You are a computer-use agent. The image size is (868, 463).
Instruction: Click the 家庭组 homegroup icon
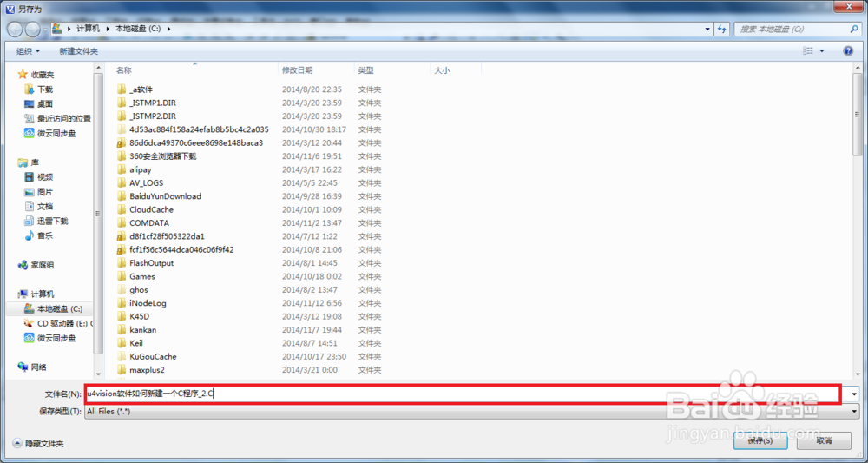coord(23,265)
